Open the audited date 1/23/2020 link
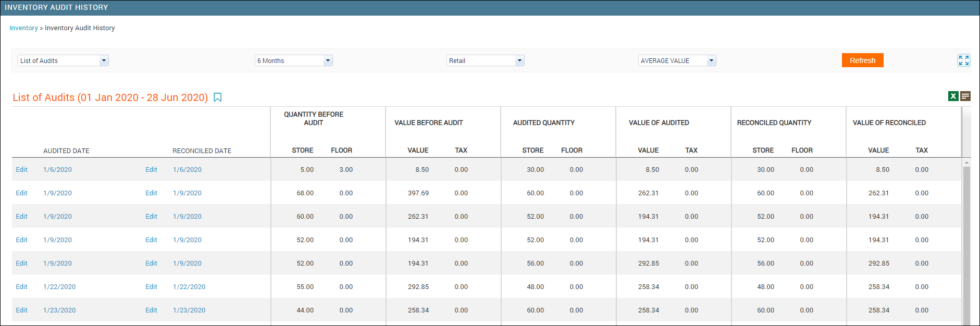The width and height of the screenshot is (980, 326). [x=59, y=310]
